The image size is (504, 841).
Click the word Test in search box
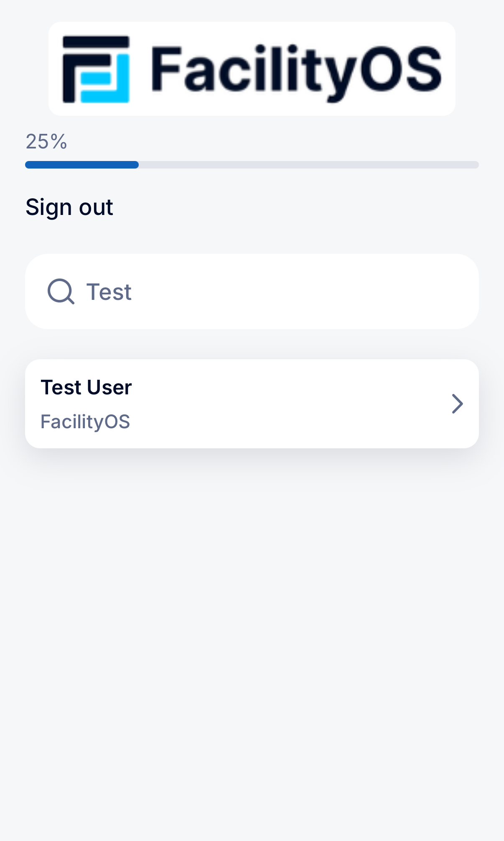(x=109, y=292)
